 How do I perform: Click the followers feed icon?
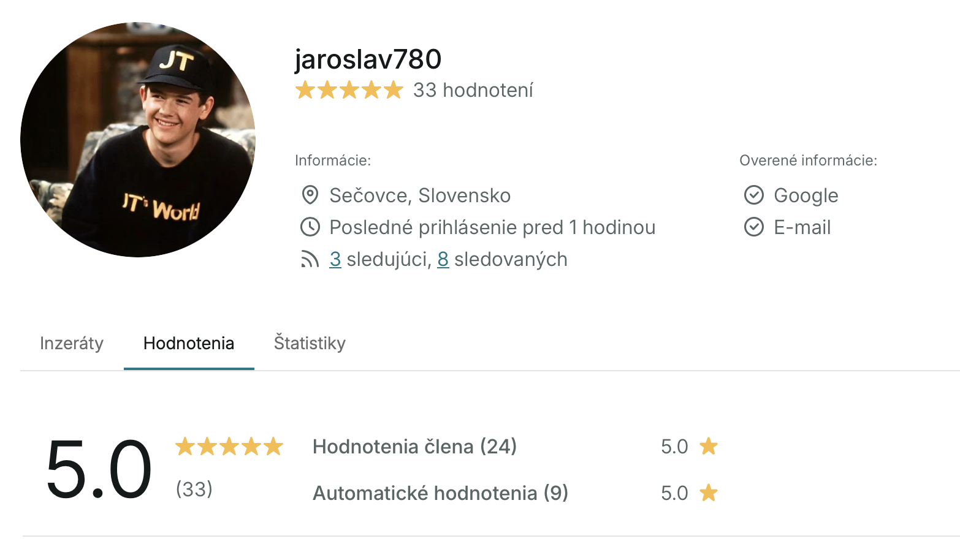click(310, 260)
